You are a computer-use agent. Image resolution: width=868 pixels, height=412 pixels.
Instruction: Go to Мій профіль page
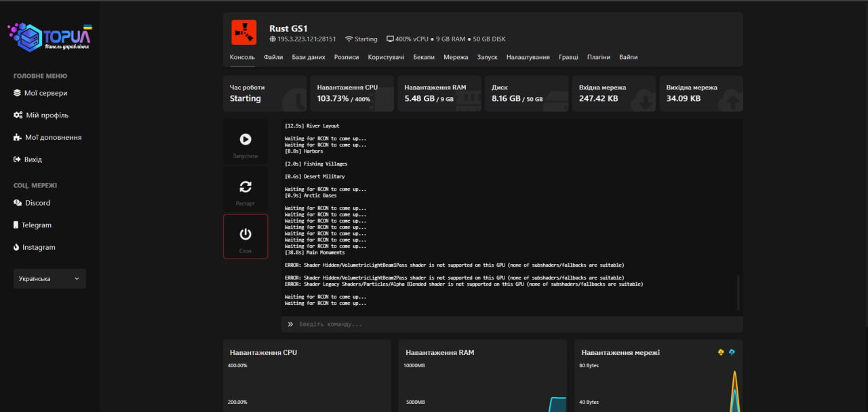click(x=47, y=115)
